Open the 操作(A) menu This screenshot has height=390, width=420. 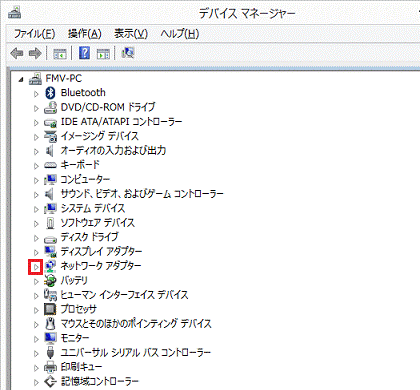point(85,34)
